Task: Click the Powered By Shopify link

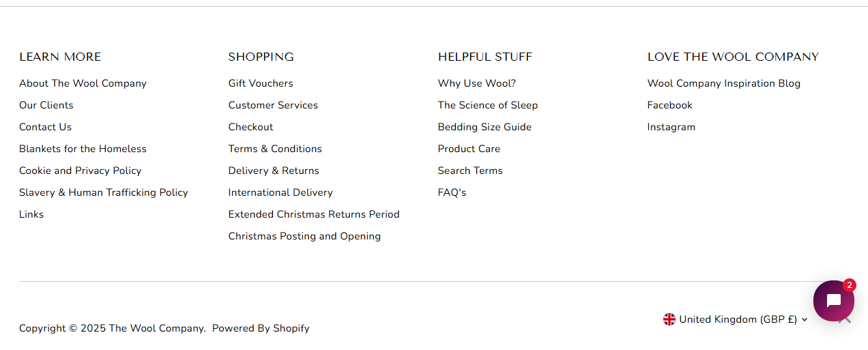Action: [261, 328]
